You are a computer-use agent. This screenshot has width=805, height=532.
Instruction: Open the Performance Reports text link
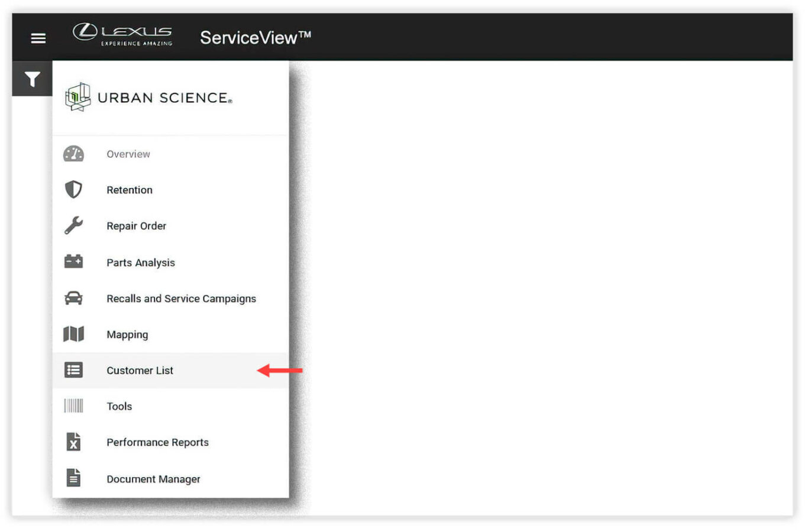coord(157,442)
